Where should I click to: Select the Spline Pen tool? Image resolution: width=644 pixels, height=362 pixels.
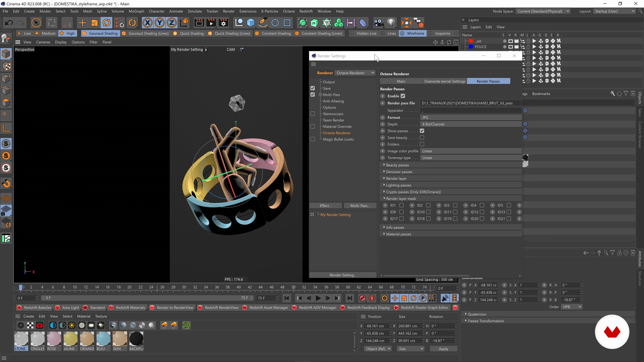pyautogui.click(x=263, y=23)
